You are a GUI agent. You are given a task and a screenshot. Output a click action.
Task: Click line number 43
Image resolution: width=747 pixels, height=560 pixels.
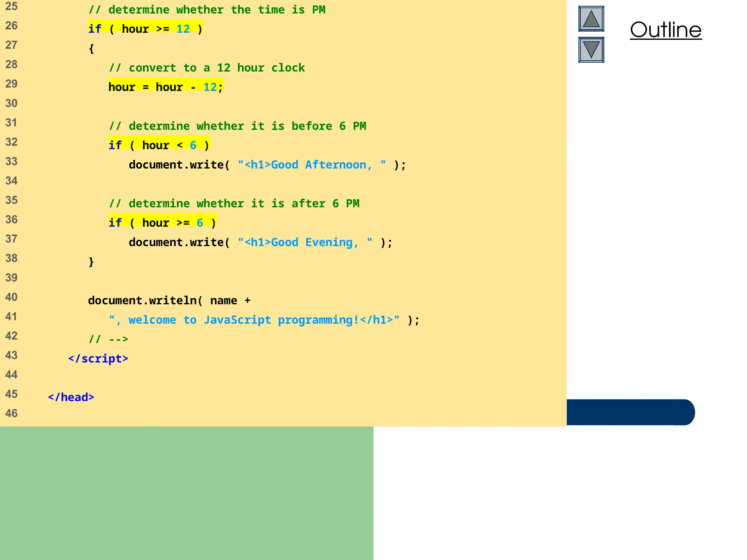[11, 355]
